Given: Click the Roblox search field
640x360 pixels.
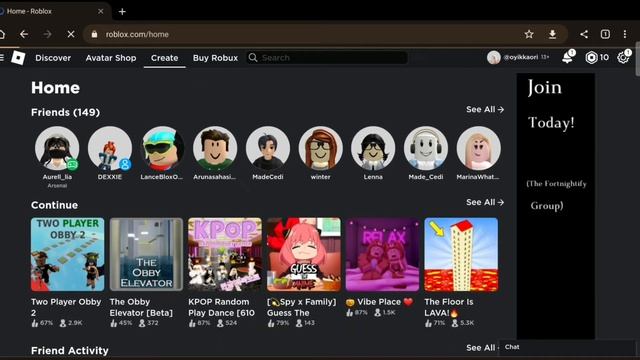Looking at the screenshot, I should point(328,58).
